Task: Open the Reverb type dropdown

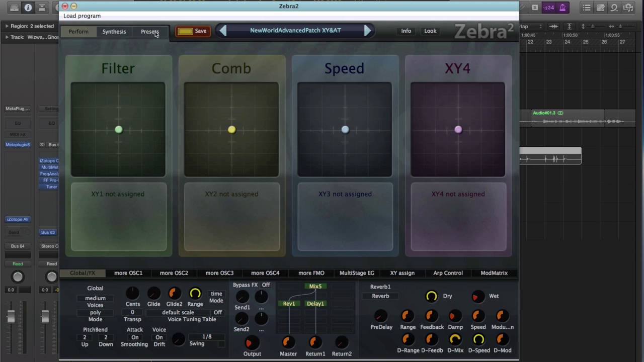Action: click(380, 296)
